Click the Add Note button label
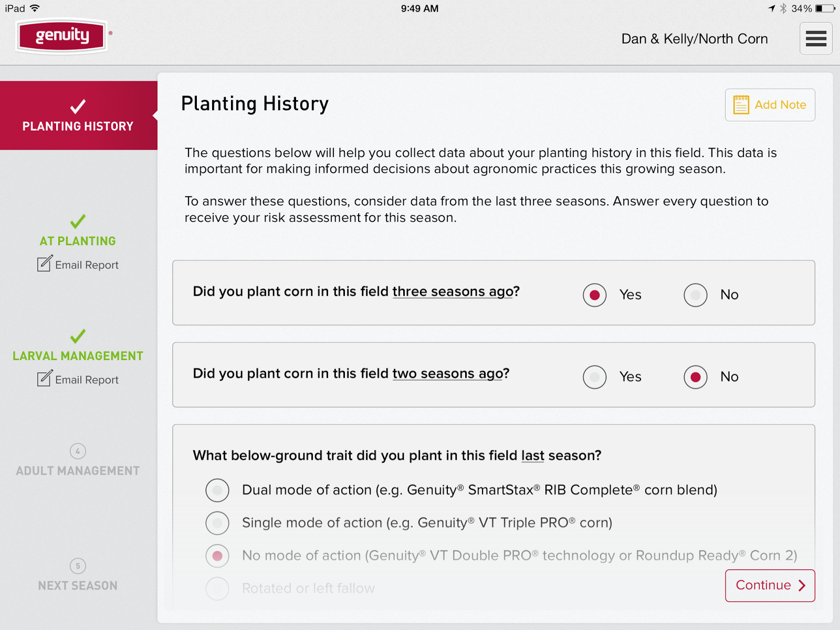Screen dimensions: 840x630 (780, 105)
